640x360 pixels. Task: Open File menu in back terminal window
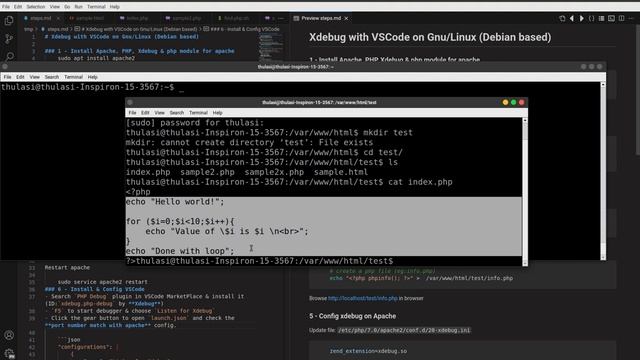coord(7,77)
